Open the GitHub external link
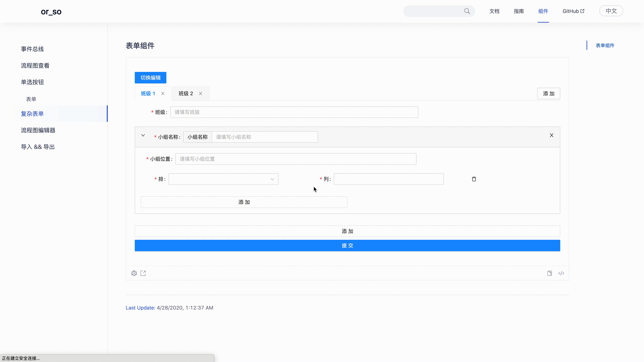644x362 pixels. point(573,11)
